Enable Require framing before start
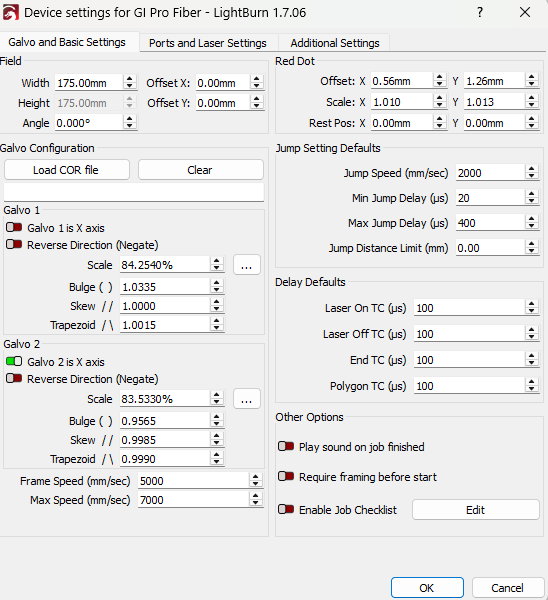Image resolution: width=548 pixels, height=600 pixels. click(x=286, y=476)
